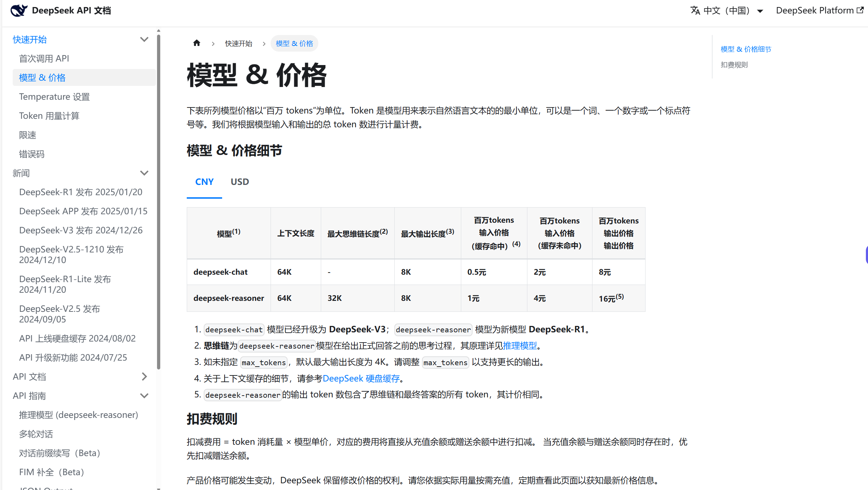Image resolution: width=868 pixels, height=490 pixels.
Task: Switch to the USD pricing tab
Action: click(239, 182)
